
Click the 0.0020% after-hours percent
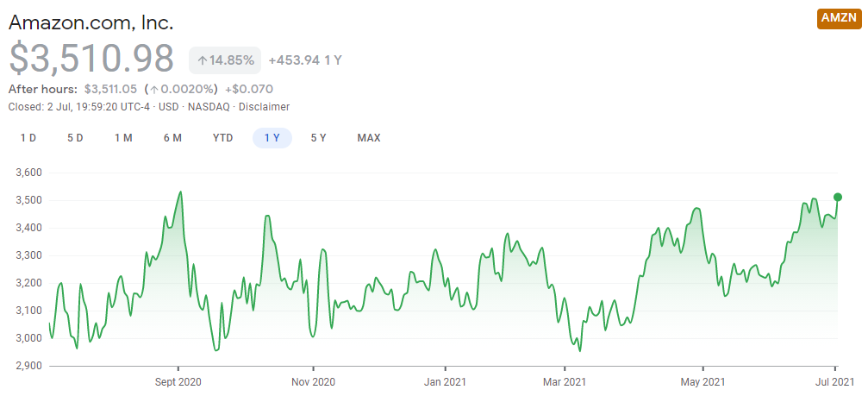[x=181, y=89]
